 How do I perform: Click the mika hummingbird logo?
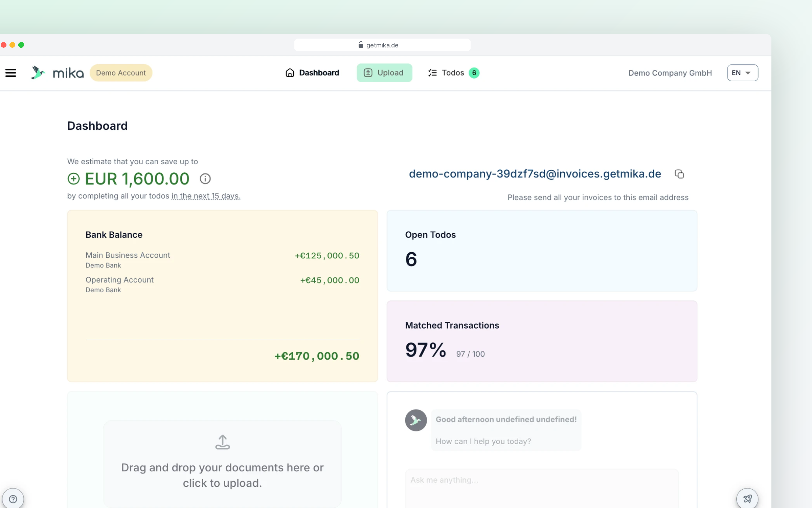(38, 73)
